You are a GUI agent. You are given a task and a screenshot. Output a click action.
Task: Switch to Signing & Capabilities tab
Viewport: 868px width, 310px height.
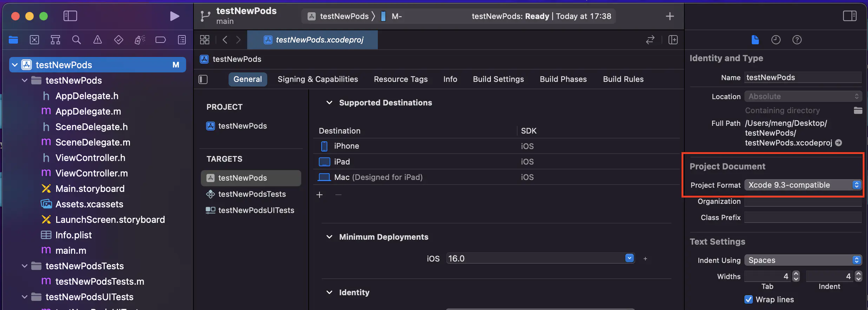click(x=318, y=79)
